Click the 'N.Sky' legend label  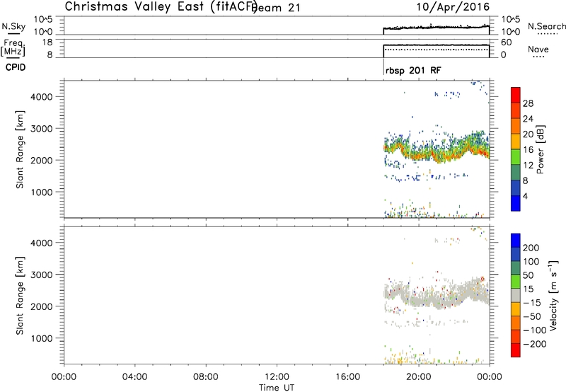(x=13, y=26)
